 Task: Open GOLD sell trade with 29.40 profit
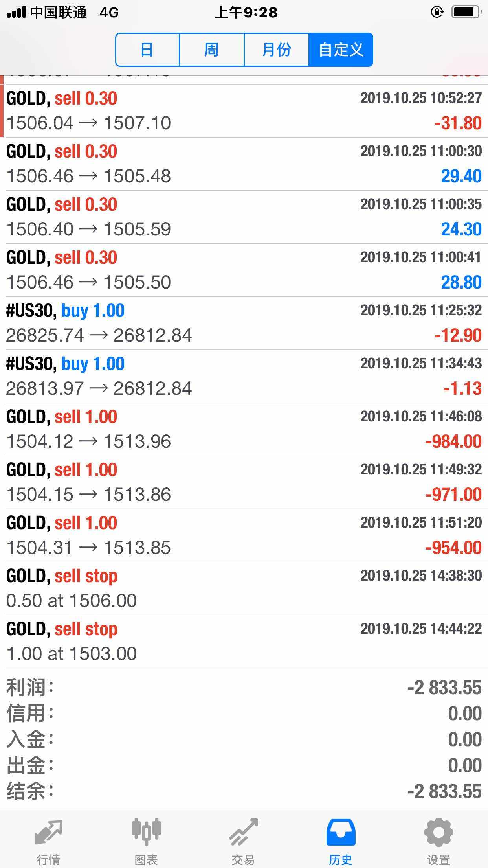[244, 164]
